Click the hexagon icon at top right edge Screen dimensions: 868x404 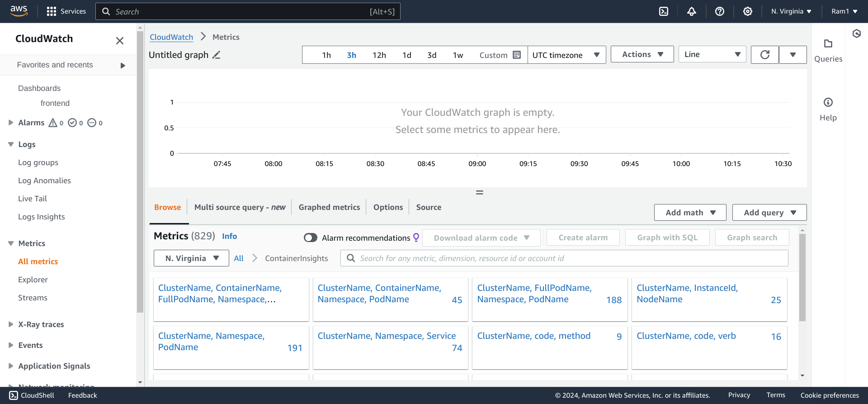857,33
